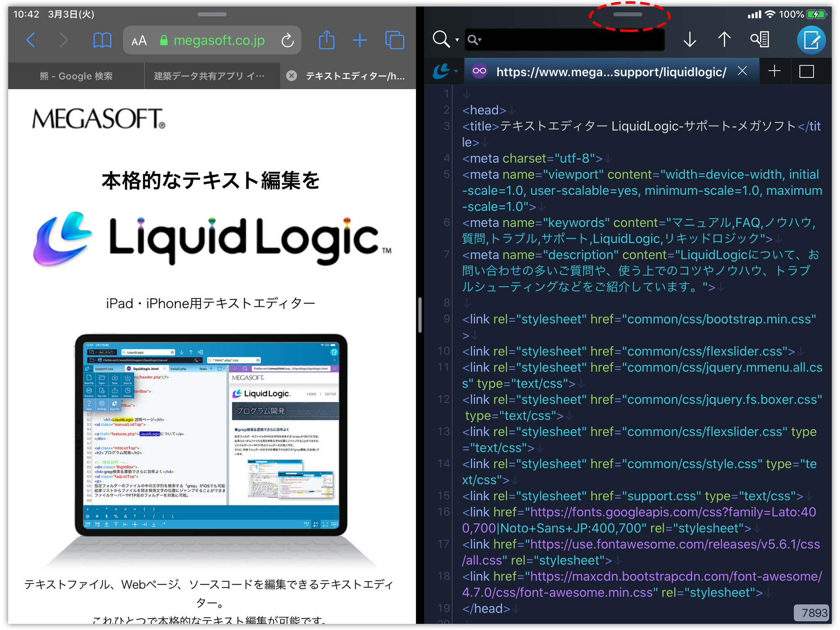Grab the split view divider handle
This screenshot has width=840, height=630.
[420, 315]
